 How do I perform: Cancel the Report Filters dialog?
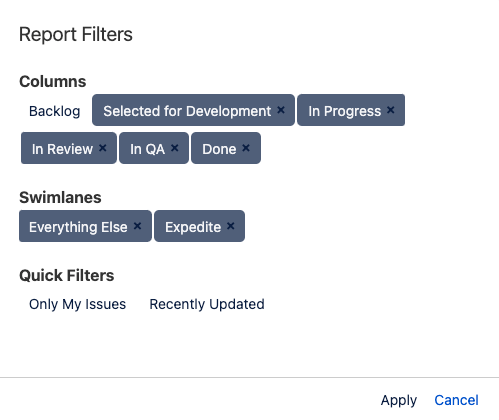pyautogui.click(x=456, y=400)
